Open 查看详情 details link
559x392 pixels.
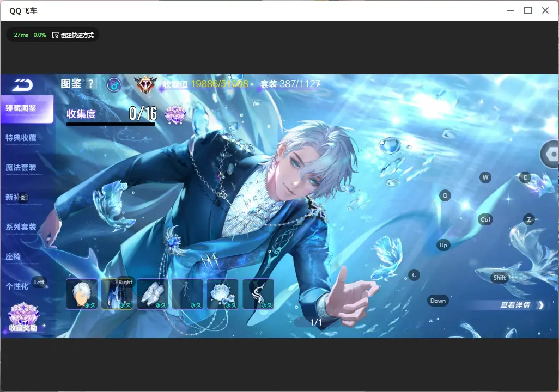coord(522,305)
